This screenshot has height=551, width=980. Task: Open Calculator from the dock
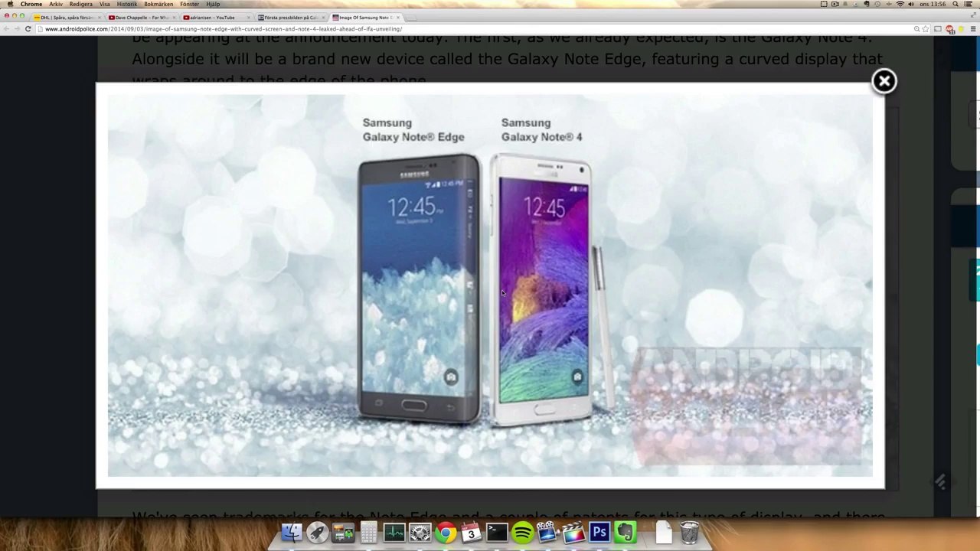(368, 533)
